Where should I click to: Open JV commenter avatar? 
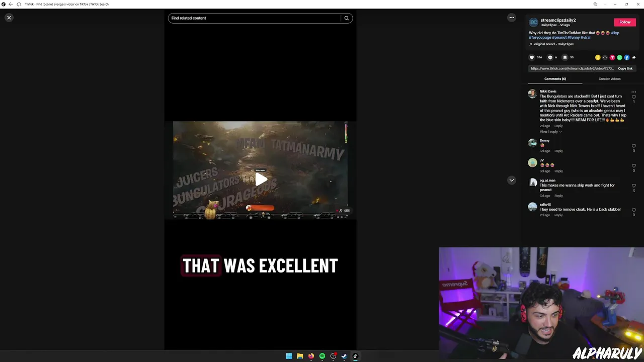(532, 163)
